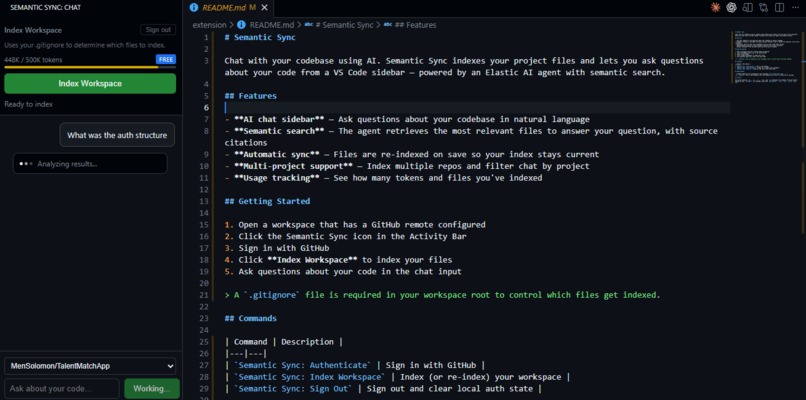Split the editor to the right
The image size is (806, 400).
(779, 7)
